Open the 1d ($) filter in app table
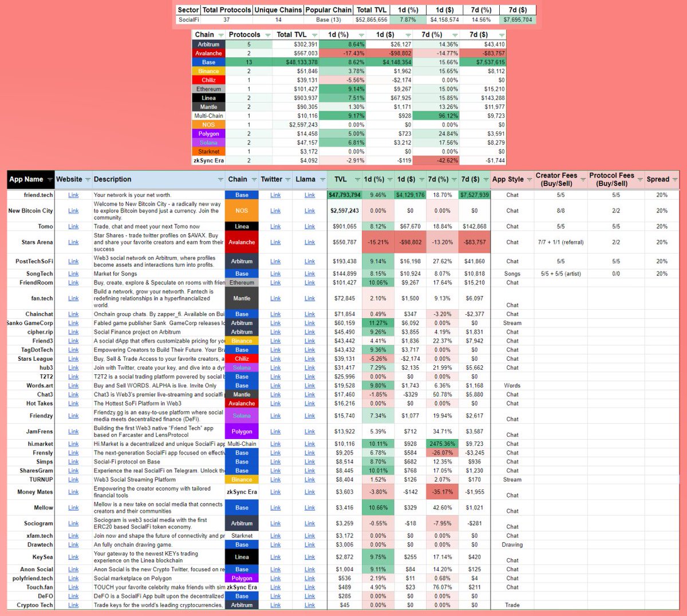The height and width of the screenshot is (616, 687). pos(421,179)
